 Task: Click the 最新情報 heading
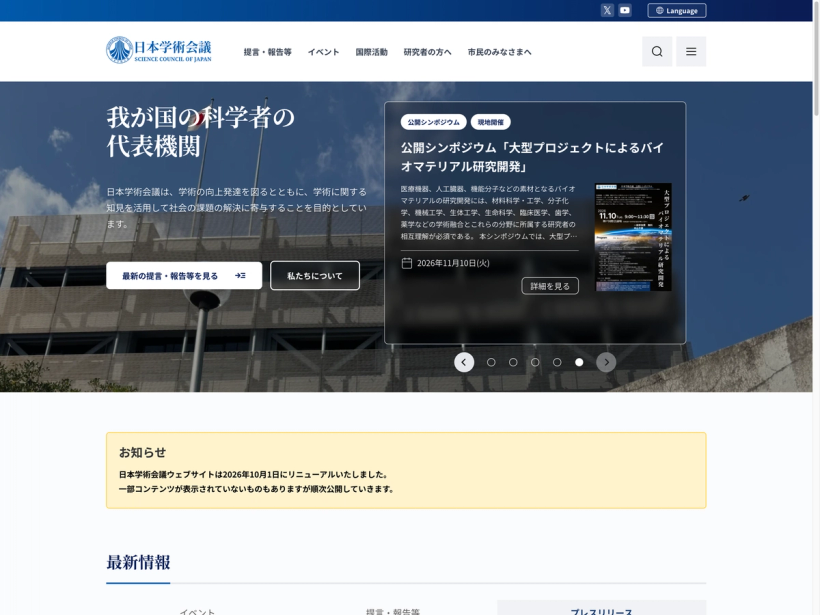click(x=138, y=562)
